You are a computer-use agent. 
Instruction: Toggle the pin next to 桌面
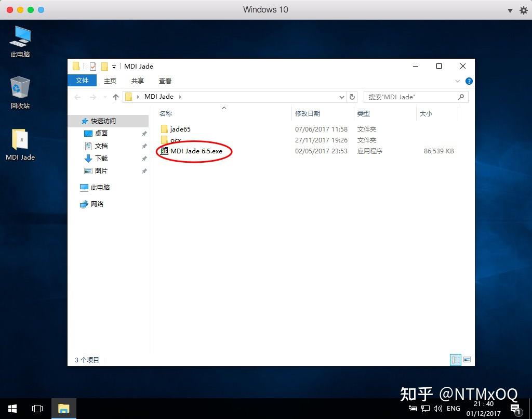(144, 133)
